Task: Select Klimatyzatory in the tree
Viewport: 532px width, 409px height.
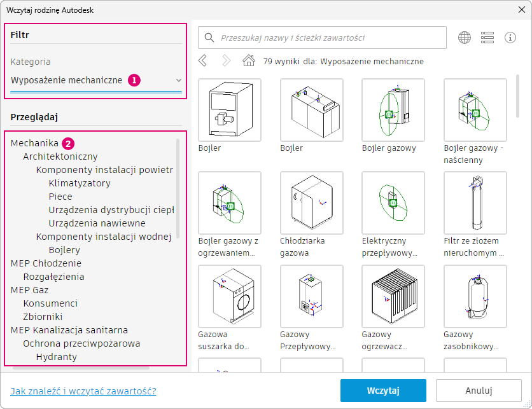Action: [80, 183]
